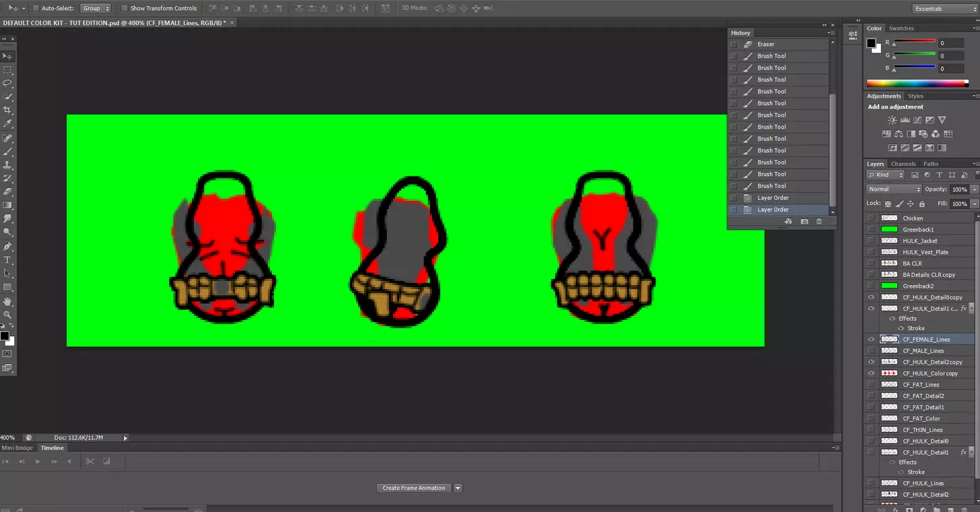Switch to the Mini Bridge tab
Image resolution: width=980 pixels, height=512 pixels.
click(x=17, y=448)
